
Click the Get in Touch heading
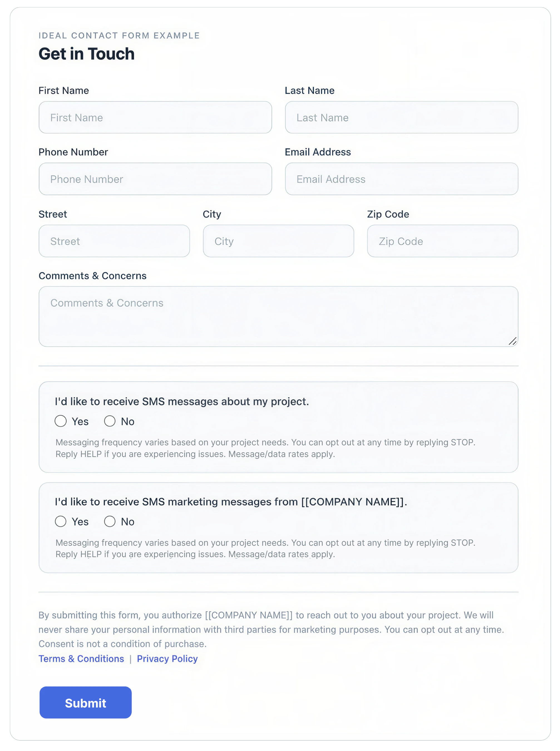click(87, 53)
